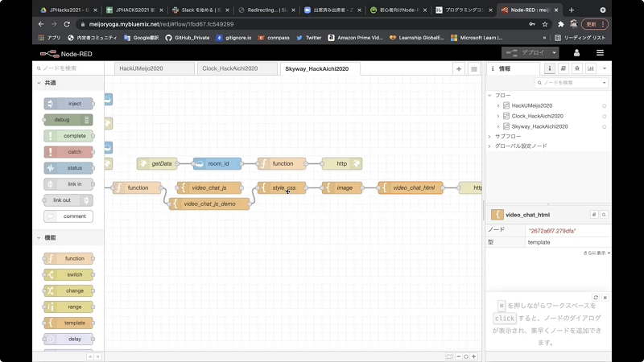Switch to the Clock_HackAichi2020 flow tab
The height and width of the screenshot is (362, 644).
[x=229, y=69]
